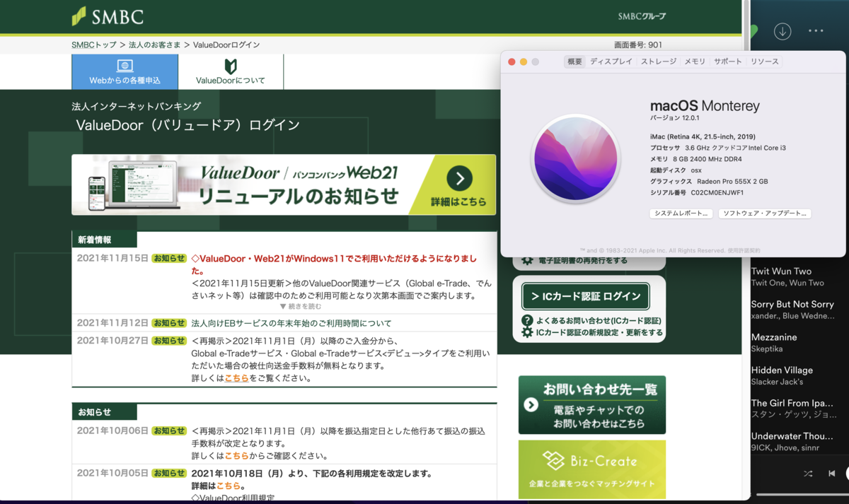This screenshot has width=849, height=504.
Task: Click the お問い合わせ先一覧 contact banner
Action: click(592, 405)
